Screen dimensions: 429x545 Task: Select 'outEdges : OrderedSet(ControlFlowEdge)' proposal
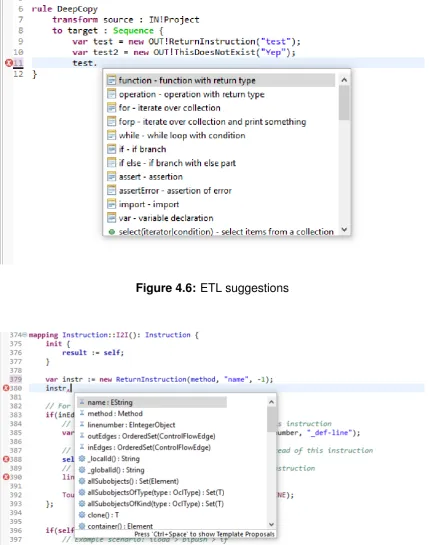click(x=151, y=436)
